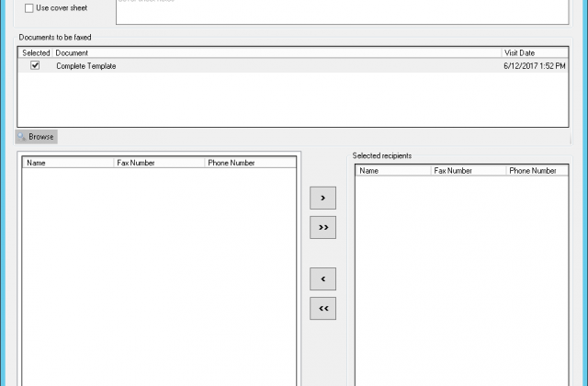The width and height of the screenshot is (588, 386).
Task: Remove all recipients with double left arrow
Action: 322,309
